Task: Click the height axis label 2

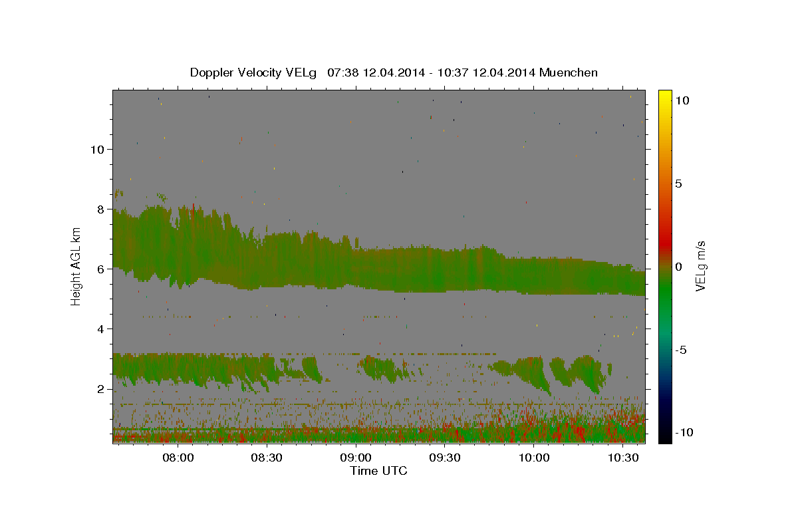Action: click(x=101, y=388)
